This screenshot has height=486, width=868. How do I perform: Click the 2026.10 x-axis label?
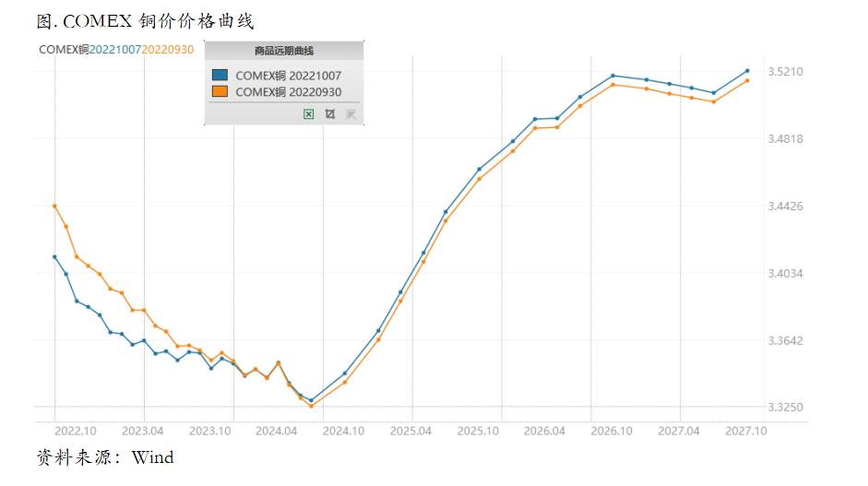point(612,431)
